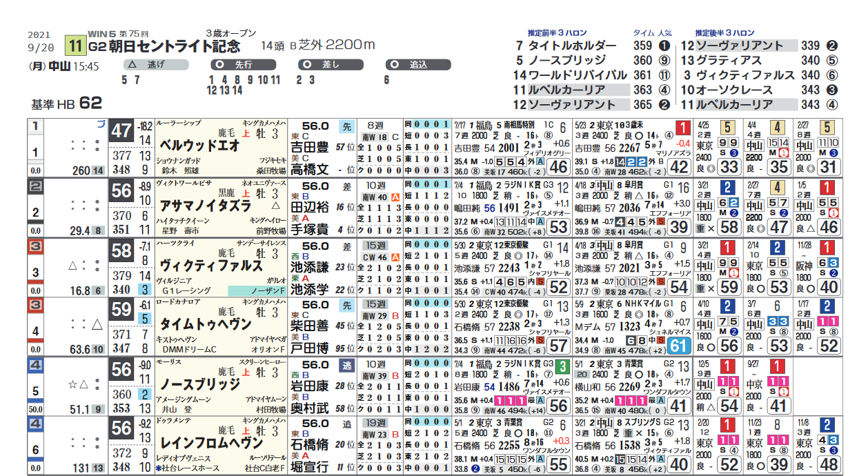Select ルペルカーリア entry with time 363
868x476 pixels.
[x=571, y=90]
